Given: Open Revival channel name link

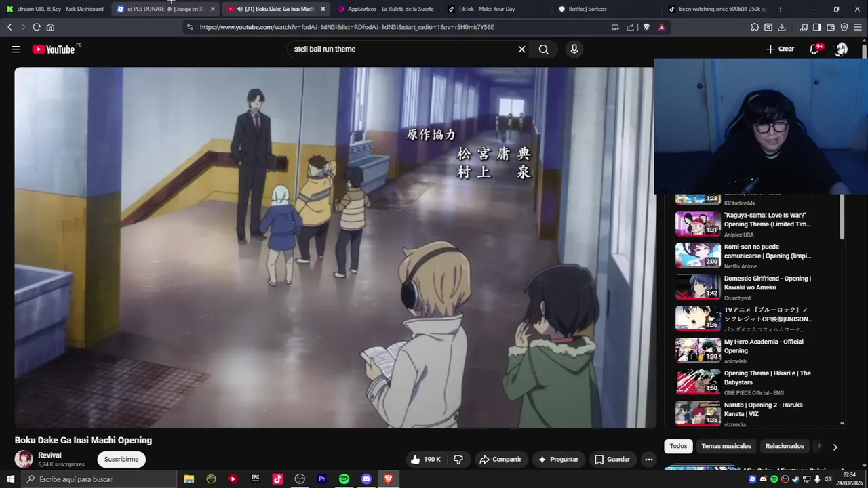Looking at the screenshot, I should point(50,455).
